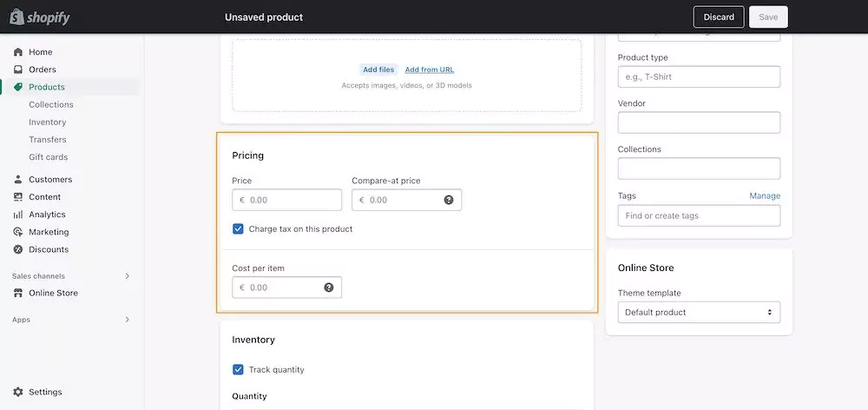Viewport: 868px width, 410px height.
Task: Click the Shopify logo
Action: tap(40, 17)
